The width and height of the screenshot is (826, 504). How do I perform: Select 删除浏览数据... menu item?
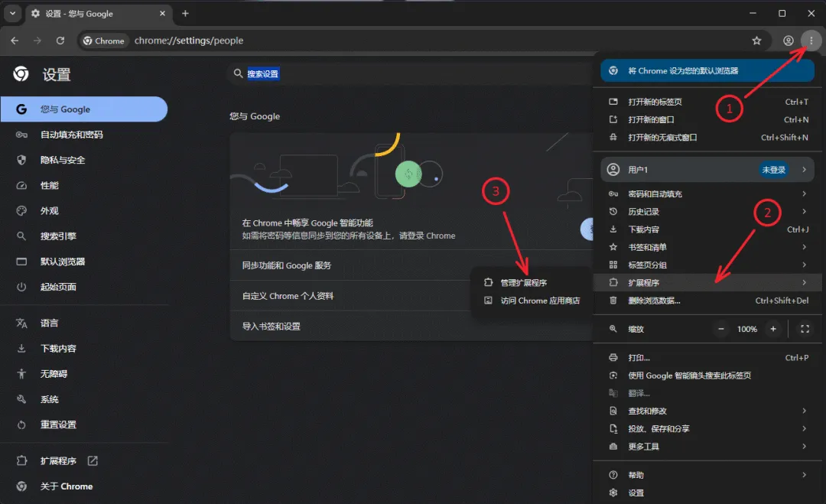pyautogui.click(x=707, y=301)
